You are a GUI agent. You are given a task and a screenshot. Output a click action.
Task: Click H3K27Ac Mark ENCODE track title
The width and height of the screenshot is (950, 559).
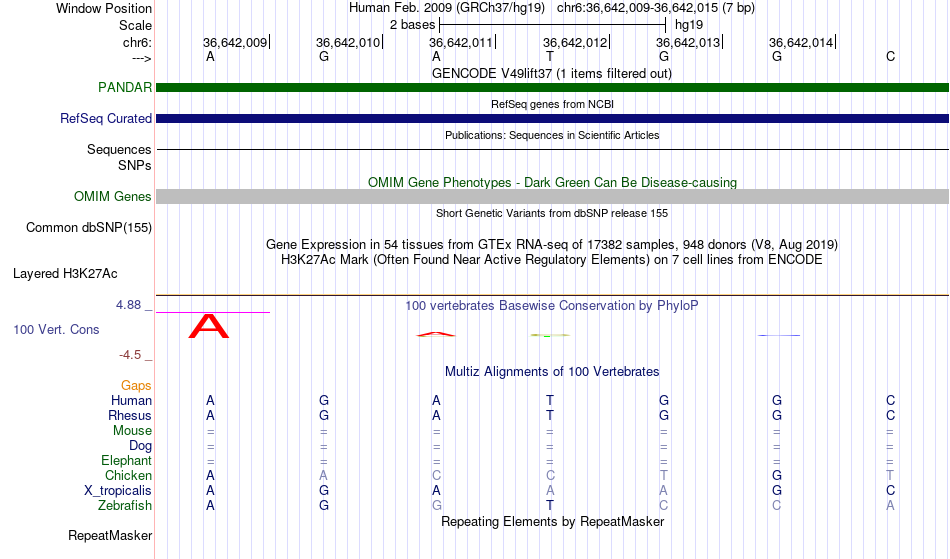[x=552, y=260]
